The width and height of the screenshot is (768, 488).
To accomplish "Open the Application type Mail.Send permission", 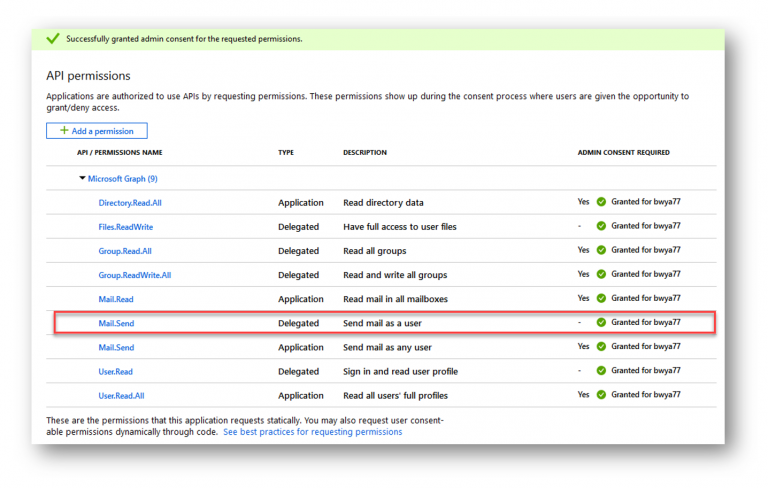I will tap(116, 347).
